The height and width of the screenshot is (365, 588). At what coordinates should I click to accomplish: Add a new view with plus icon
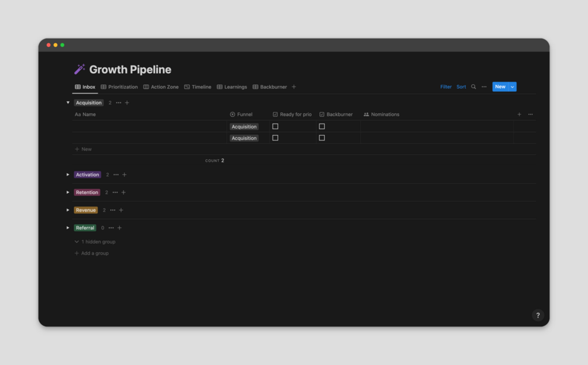click(x=294, y=87)
